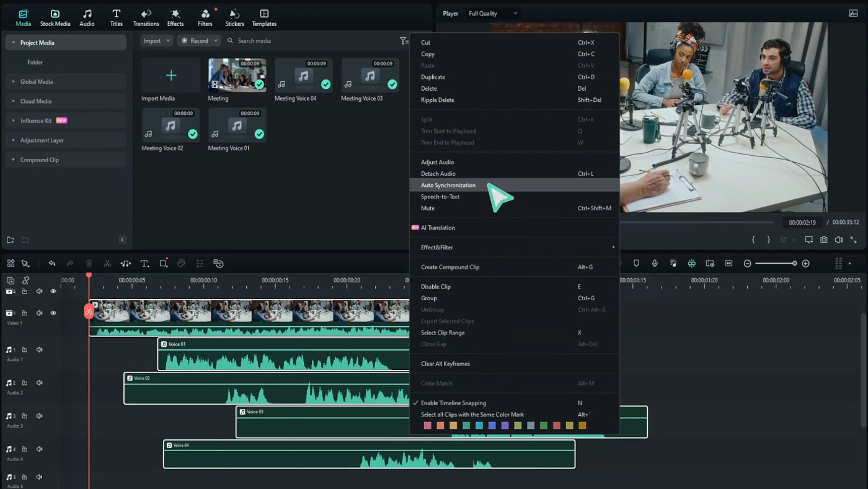Open the Color palette icon in timeline toolbar
Image resolution: width=868 pixels, height=489 pixels.
point(181,263)
